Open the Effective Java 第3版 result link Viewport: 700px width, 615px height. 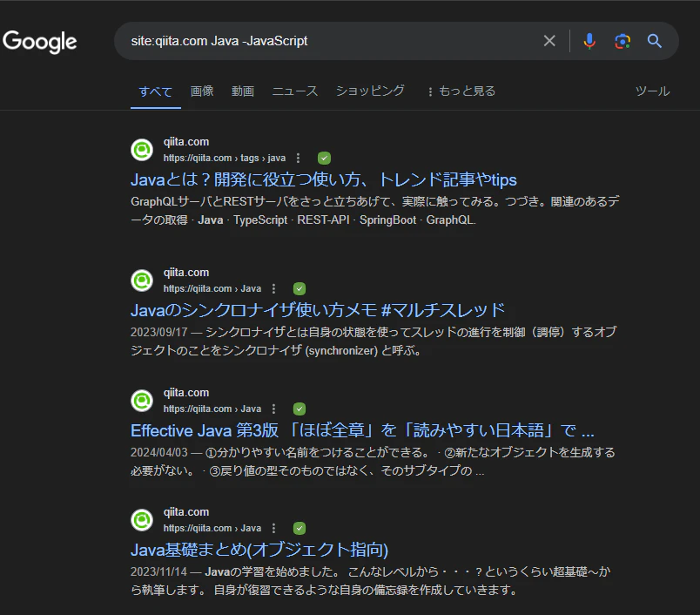pos(362,430)
